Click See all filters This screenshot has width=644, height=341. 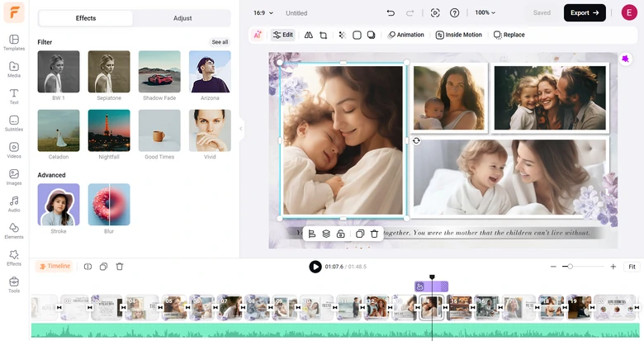pos(220,42)
